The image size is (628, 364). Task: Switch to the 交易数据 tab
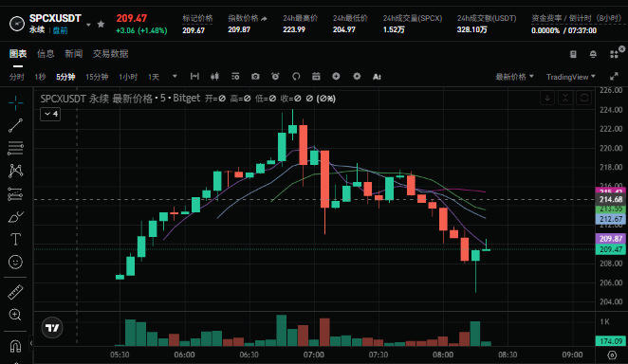111,54
